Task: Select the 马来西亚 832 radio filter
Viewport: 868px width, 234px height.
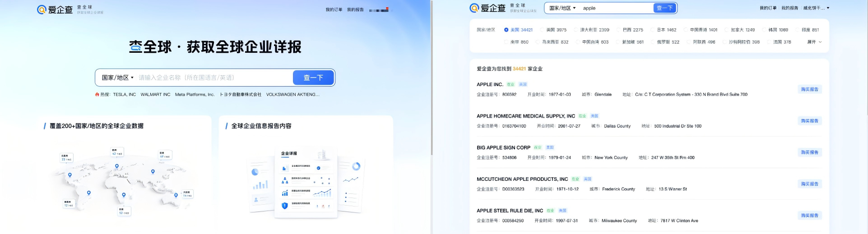Action: (x=552, y=42)
